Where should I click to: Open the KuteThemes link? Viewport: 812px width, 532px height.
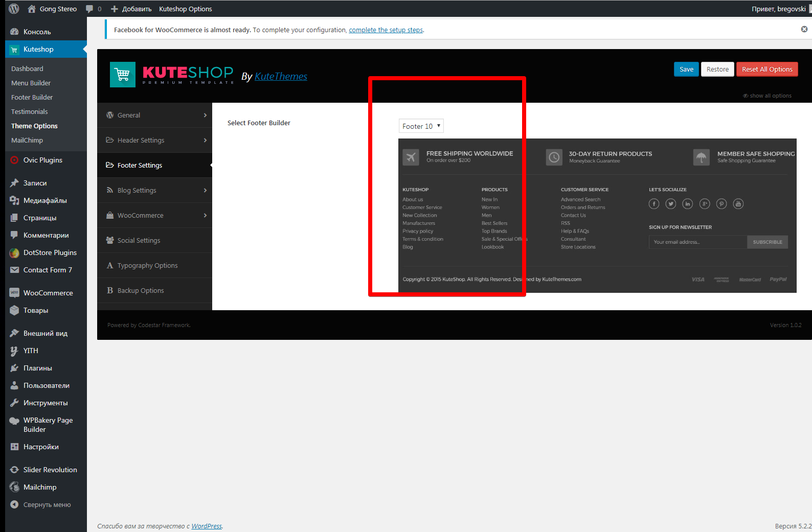[281, 76]
